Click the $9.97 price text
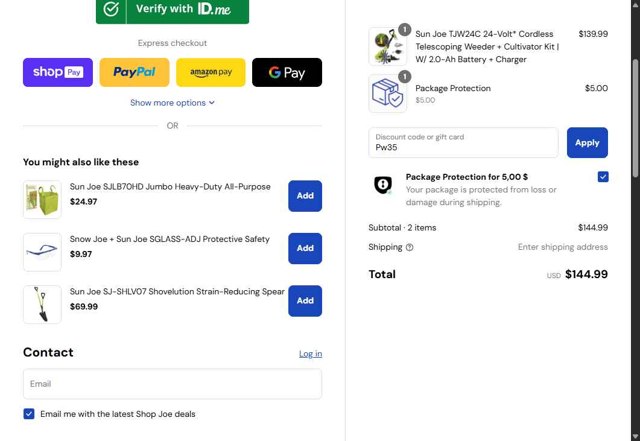Viewport: 640px width, 441px height. pyautogui.click(x=81, y=254)
